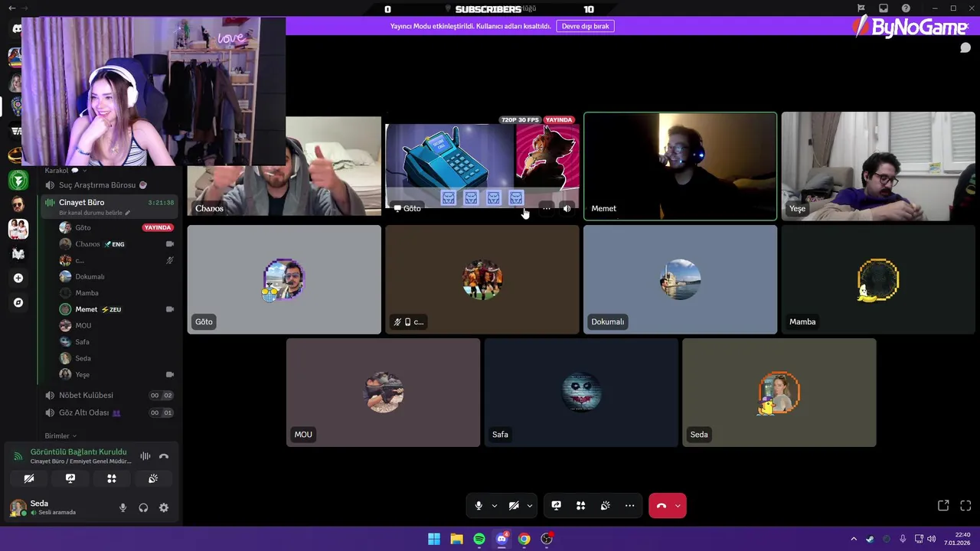Open Windows Start menu

tap(434, 539)
